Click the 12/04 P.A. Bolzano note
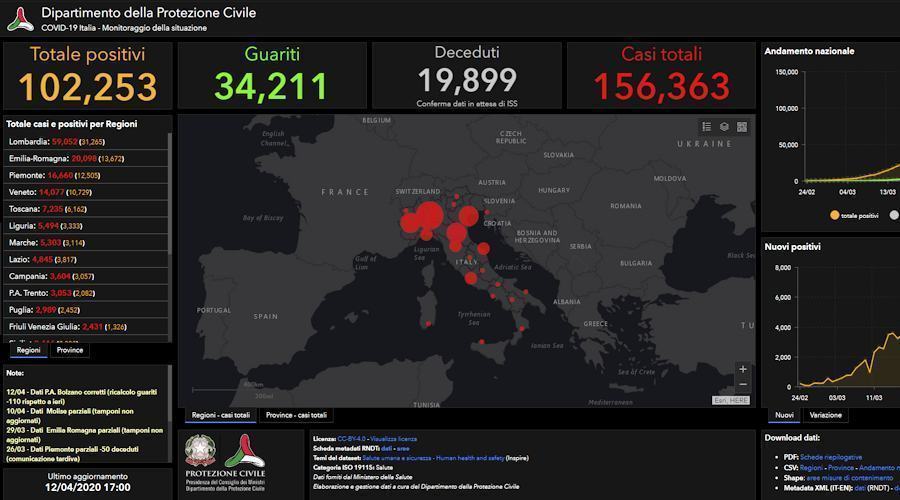 point(82,397)
